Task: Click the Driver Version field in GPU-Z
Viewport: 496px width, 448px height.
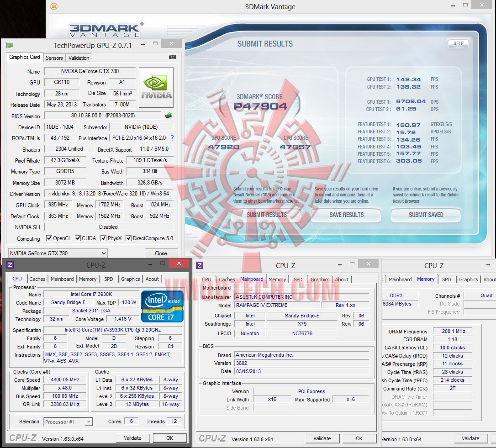Action: click(x=109, y=194)
